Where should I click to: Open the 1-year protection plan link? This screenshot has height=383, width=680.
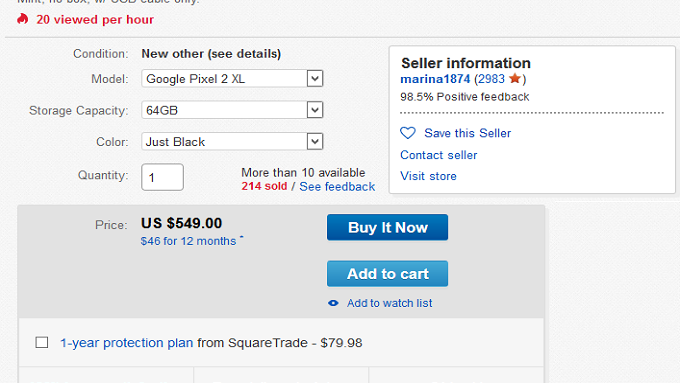click(127, 343)
